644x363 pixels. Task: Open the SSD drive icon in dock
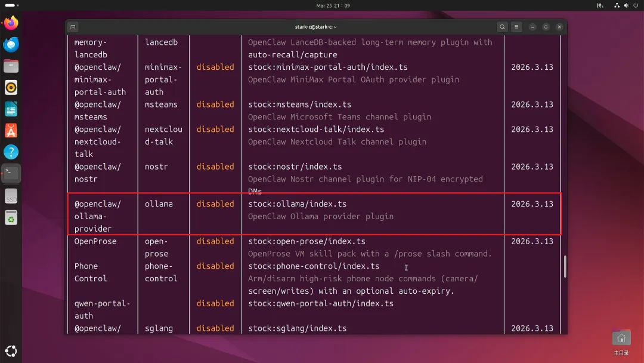[11, 196]
